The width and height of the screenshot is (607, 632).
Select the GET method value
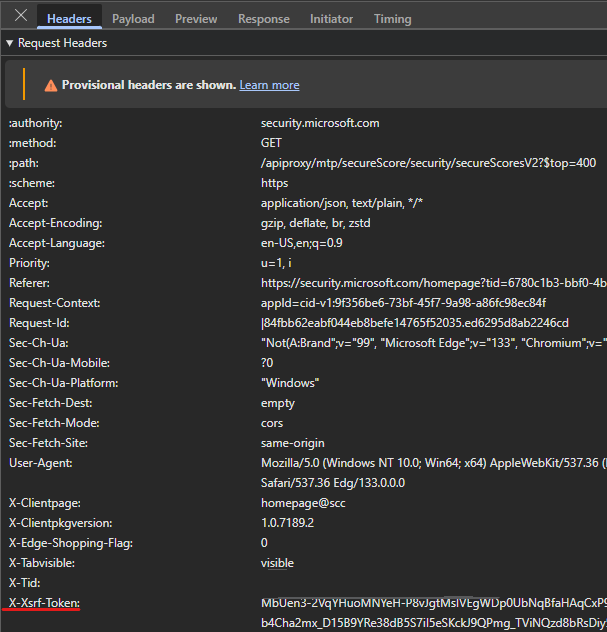click(271, 143)
